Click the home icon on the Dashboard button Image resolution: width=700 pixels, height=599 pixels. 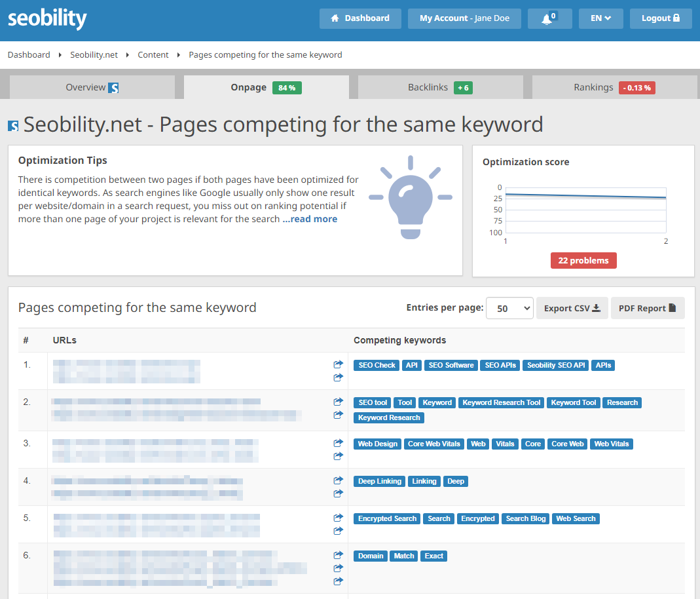tap(335, 18)
